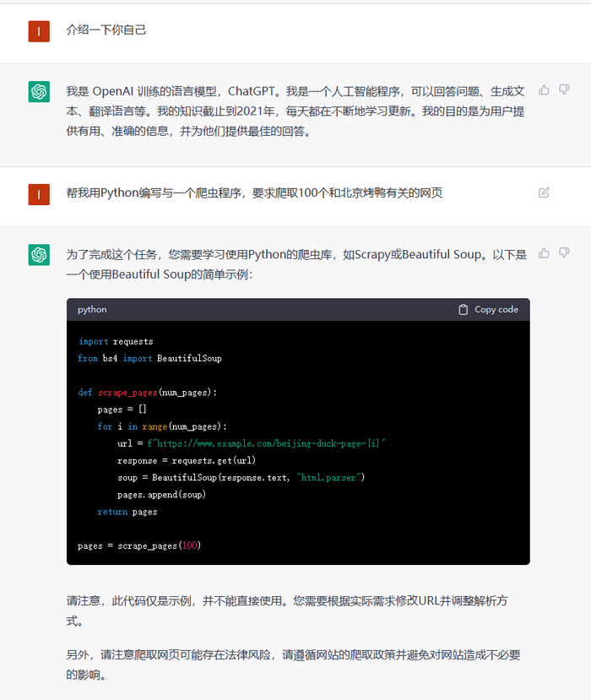Thumbs up the Beautiful Soup crawler reply
The height and width of the screenshot is (700, 591).
[544, 253]
